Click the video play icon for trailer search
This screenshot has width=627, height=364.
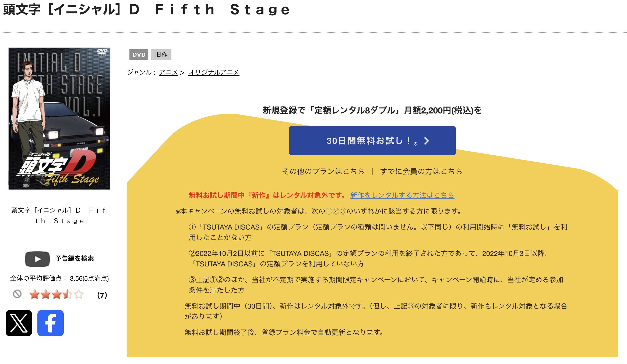37,259
